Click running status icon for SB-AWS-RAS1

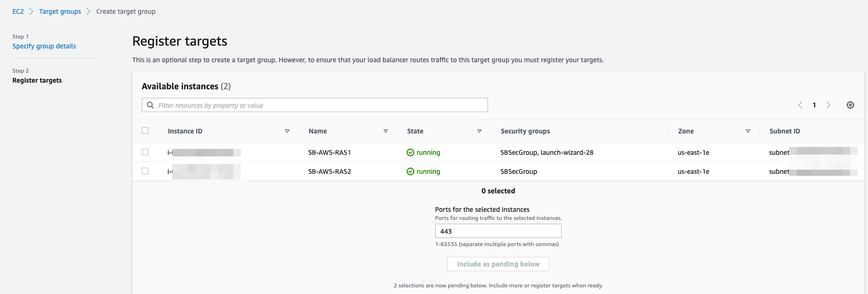coord(410,152)
